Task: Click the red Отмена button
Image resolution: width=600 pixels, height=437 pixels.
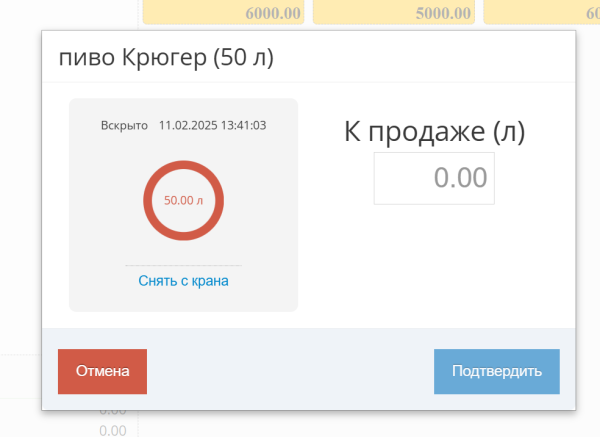Action: (x=102, y=371)
